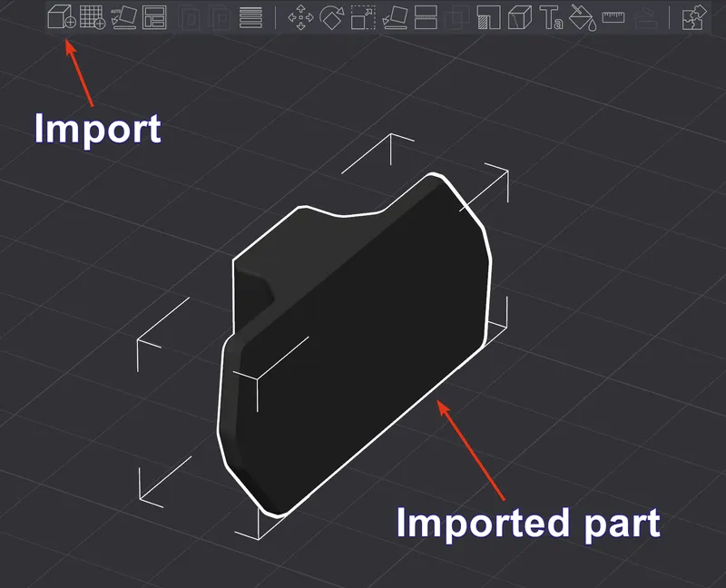Select the Lay on Face tool
726x588 pixels.
[395, 17]
